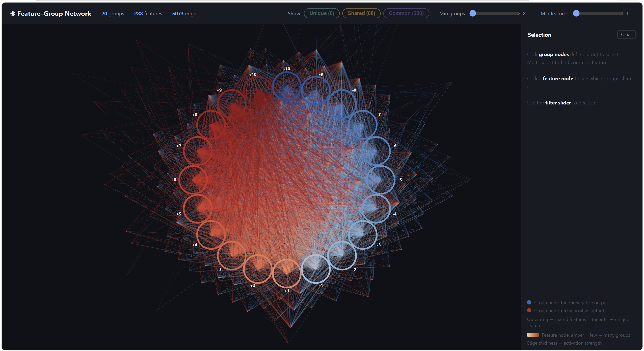This screenshot has height=351, width=644.
Task: Select the -1 group node
Action: [316, 269]
